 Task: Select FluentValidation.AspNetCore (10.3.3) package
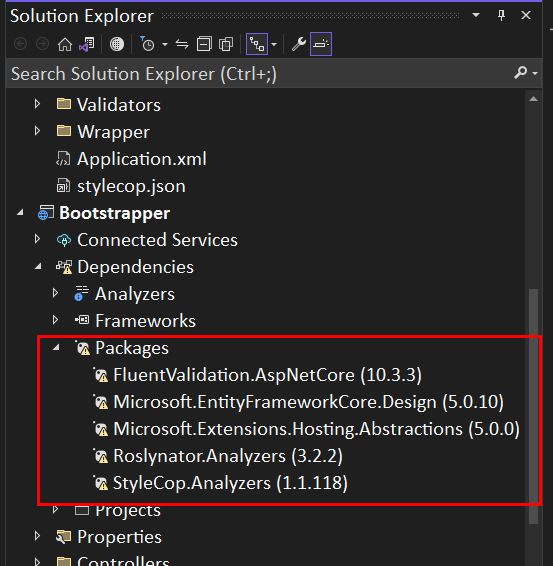(267, 375)
